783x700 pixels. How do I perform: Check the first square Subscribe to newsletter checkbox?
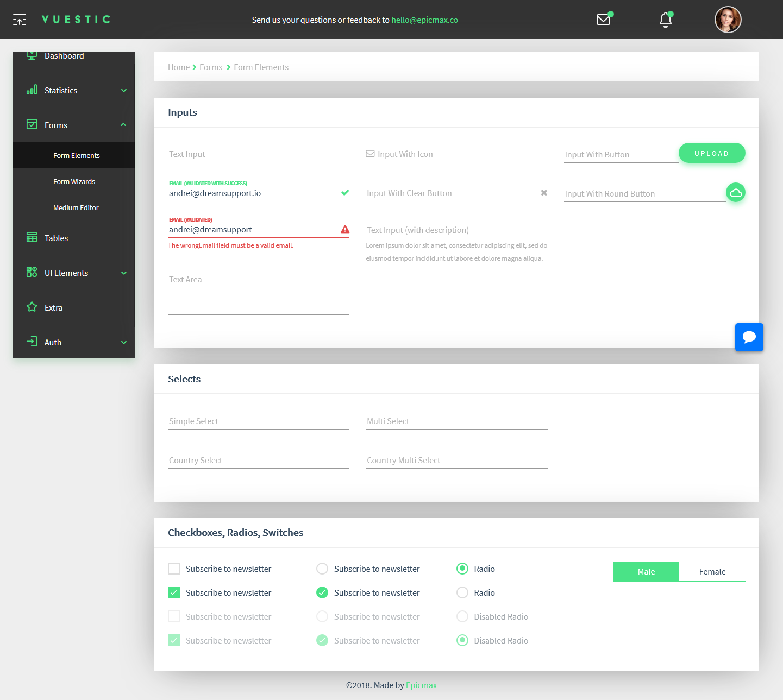pyautogui.click(x=174, y=569)
